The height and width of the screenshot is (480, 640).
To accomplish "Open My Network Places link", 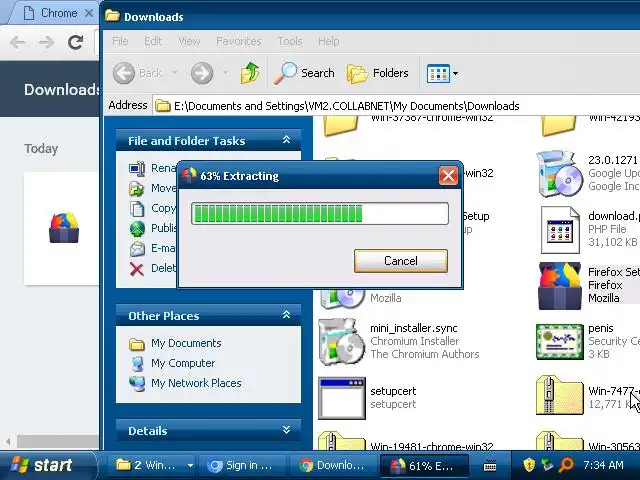I will pos(196,383).
